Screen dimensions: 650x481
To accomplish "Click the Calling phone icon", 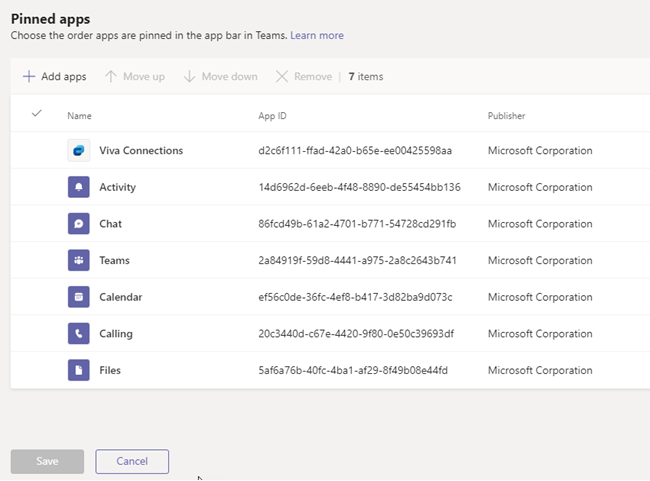I will click(78, 334).
